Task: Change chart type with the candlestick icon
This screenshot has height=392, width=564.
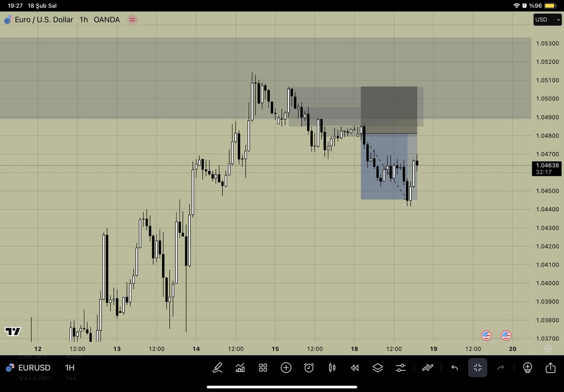Action: (x=332, y=368)
